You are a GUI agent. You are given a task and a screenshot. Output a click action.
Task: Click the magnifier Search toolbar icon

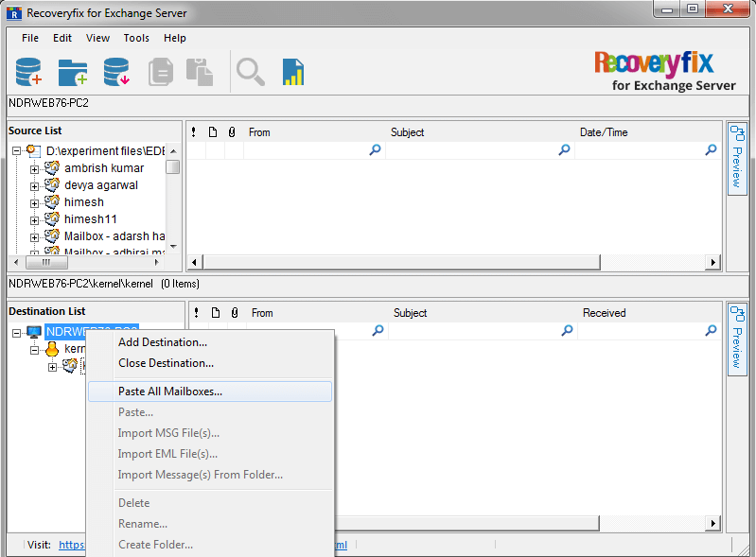tap(250, 72)
